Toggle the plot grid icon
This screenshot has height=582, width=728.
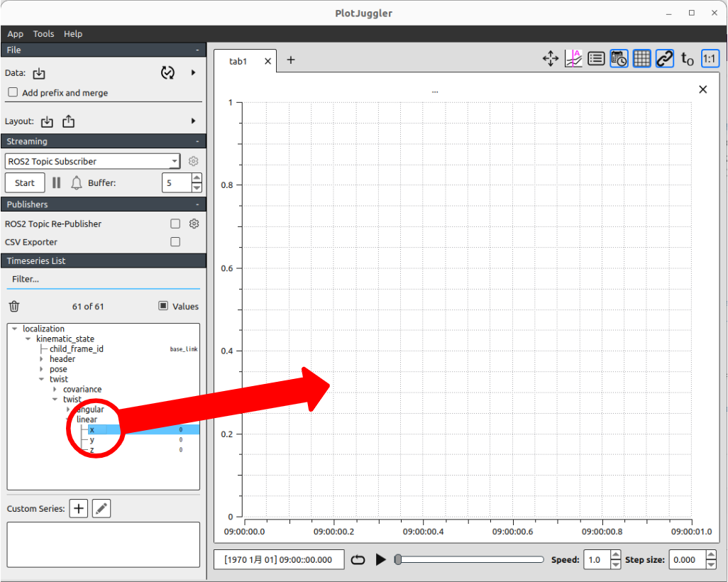(641, 59)
